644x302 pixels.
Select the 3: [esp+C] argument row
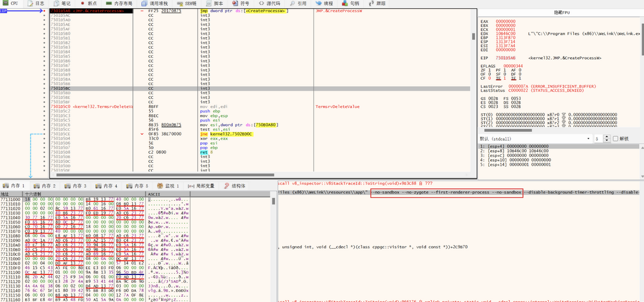558,156
